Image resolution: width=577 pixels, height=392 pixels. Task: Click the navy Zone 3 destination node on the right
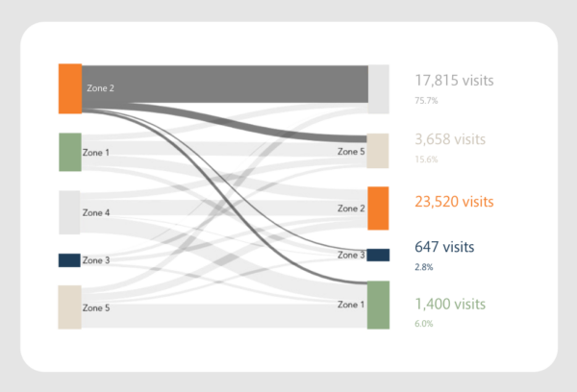point(378,255)
